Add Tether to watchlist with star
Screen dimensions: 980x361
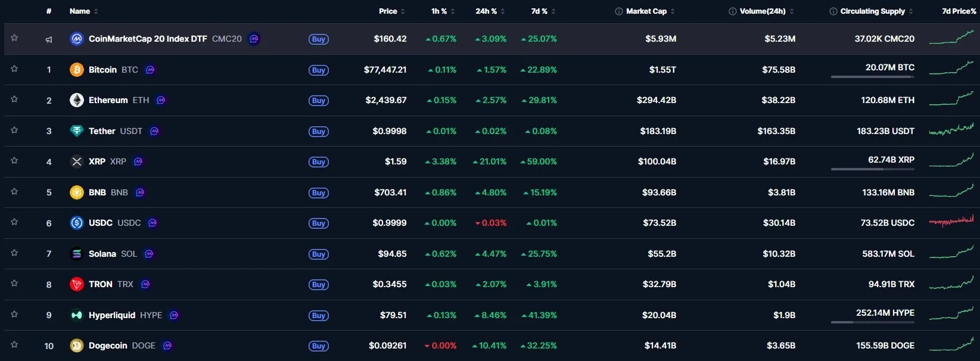click(x=14, y=130)
